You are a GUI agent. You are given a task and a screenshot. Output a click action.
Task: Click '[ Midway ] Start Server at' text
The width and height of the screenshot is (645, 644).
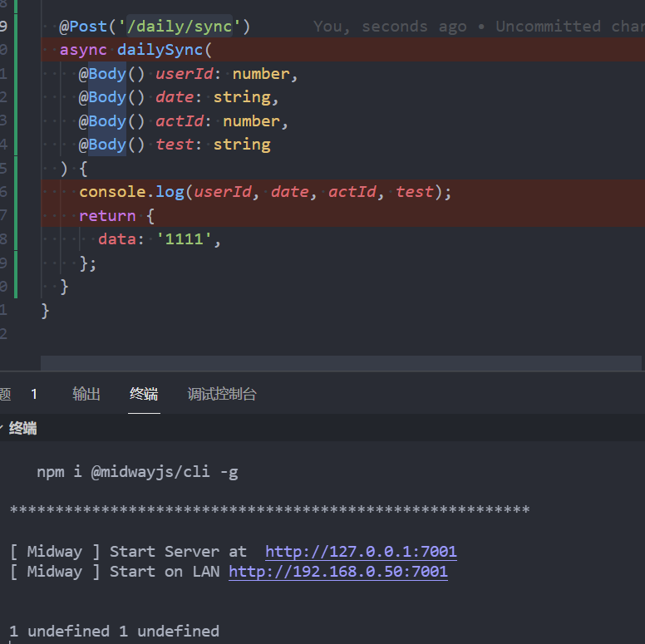pos(128,552)
